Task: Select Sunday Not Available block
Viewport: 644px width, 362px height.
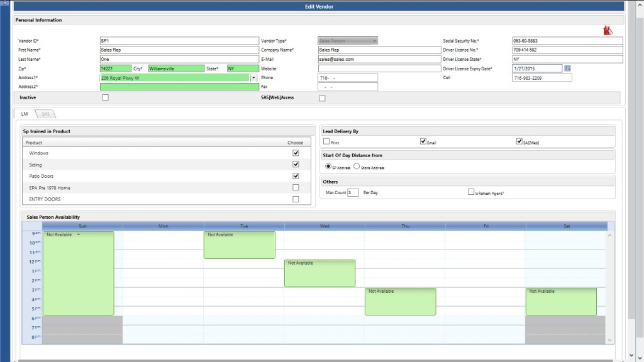Action: [79, 273]
